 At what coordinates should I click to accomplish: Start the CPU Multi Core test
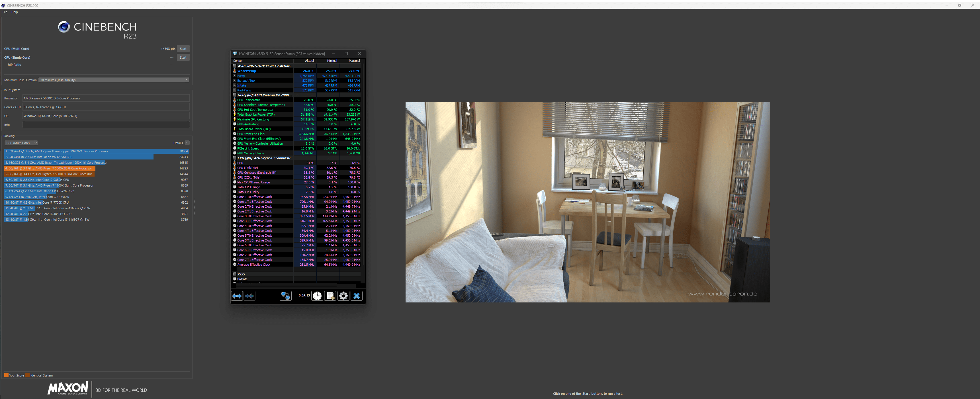[x=183, y=49]
